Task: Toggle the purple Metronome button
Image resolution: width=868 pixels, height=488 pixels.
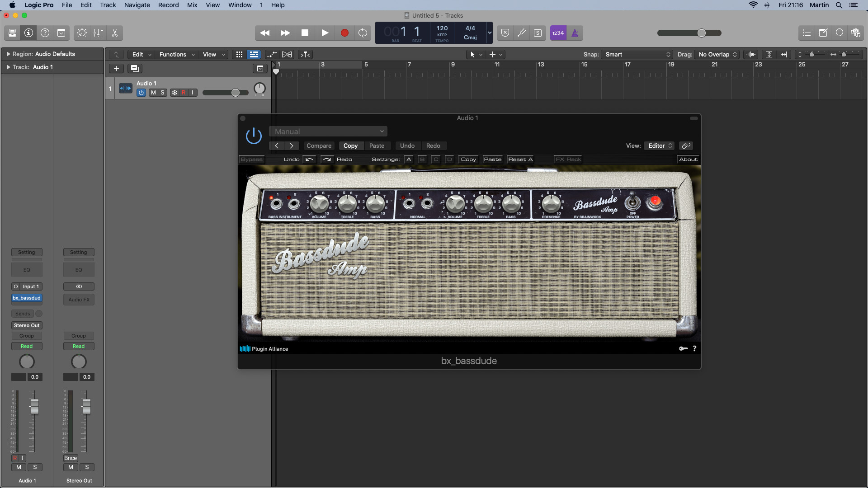Action: click(x=575, y=33)
